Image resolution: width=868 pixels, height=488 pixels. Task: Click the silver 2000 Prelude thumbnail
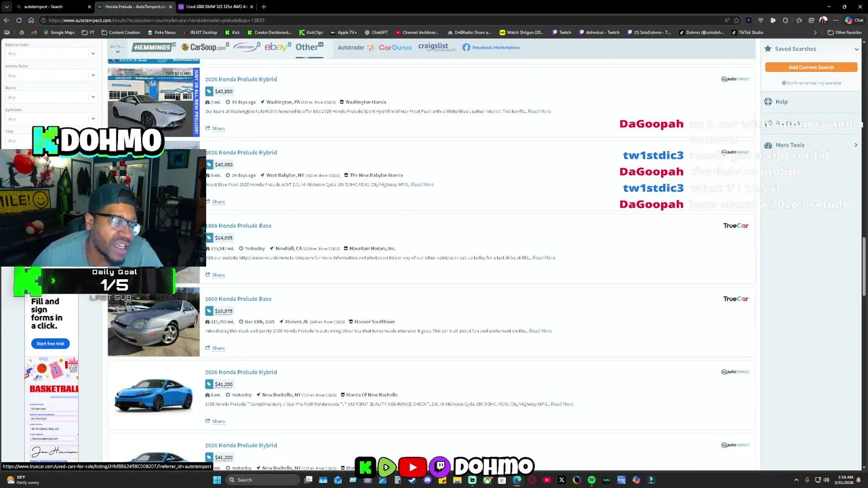pos(153,322)
